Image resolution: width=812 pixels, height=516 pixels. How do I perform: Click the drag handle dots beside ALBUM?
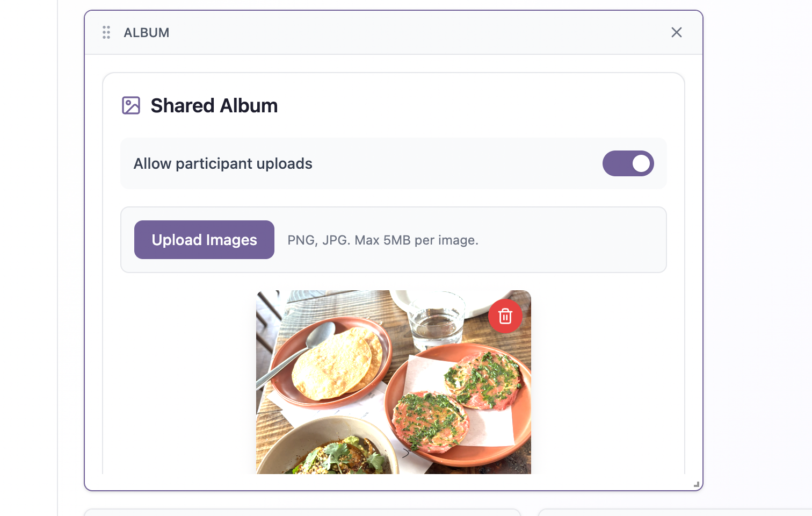click(x=106, y=32)
